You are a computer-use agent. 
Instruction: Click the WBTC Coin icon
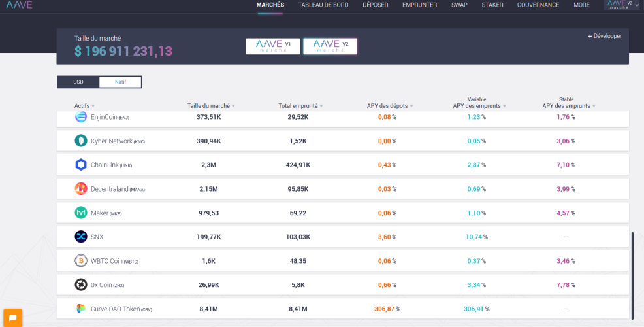(x=81, y=261)
